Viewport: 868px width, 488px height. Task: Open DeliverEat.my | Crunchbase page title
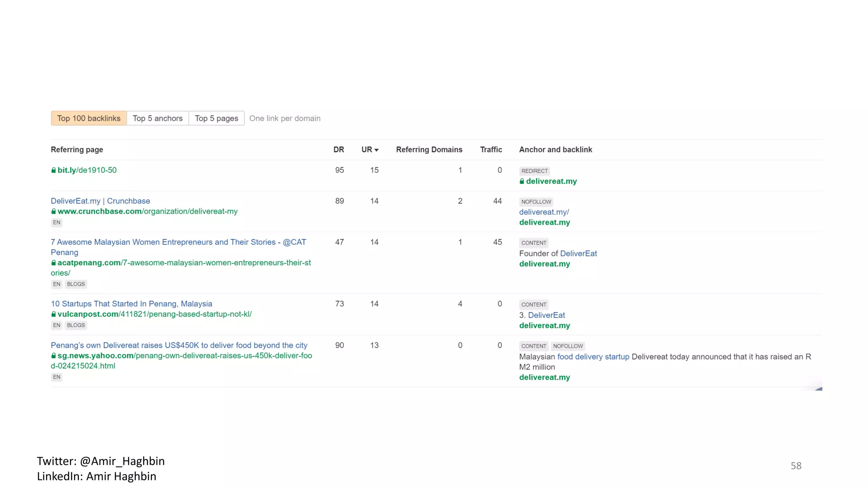tap(100, 201)
